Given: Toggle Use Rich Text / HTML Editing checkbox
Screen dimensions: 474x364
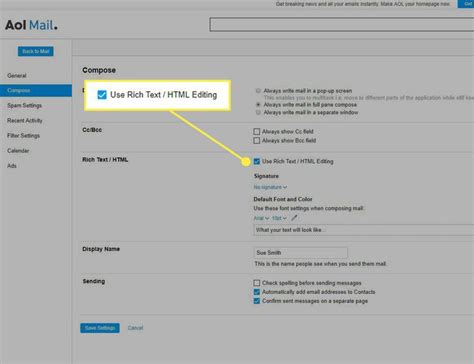Looking at the screenshot, I should (257, 161).
